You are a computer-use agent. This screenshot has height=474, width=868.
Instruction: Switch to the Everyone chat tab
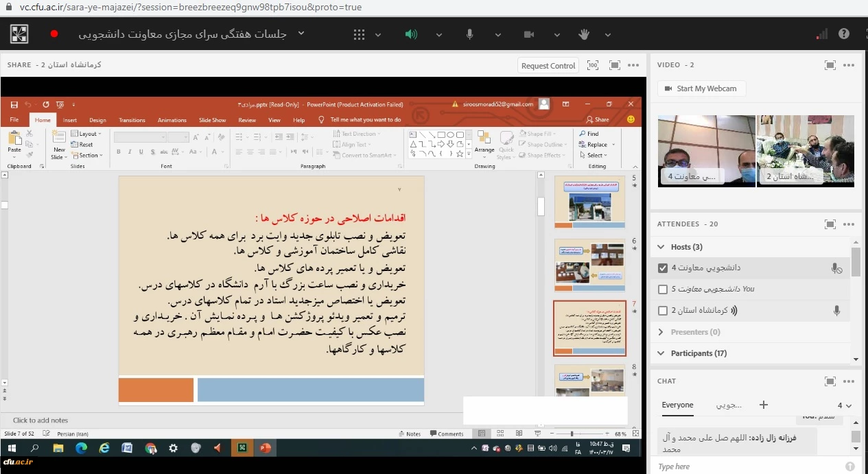coord(677,405)
